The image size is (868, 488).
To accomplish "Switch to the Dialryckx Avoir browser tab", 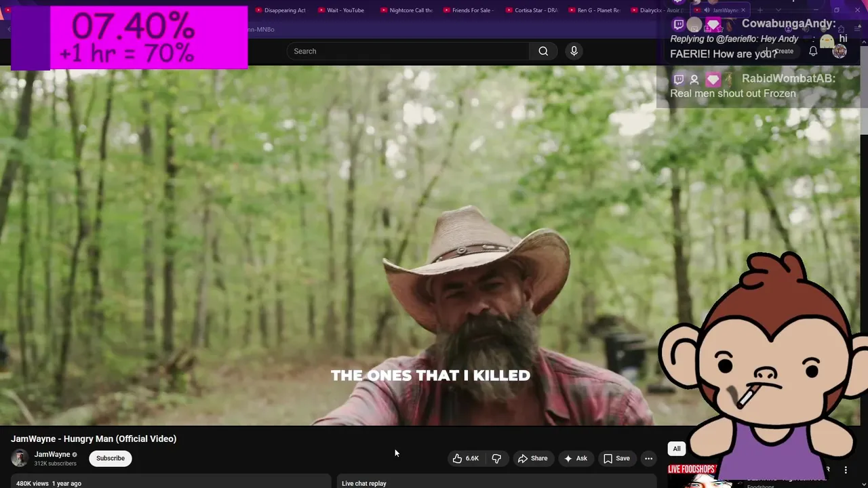I will click(656, 10).
